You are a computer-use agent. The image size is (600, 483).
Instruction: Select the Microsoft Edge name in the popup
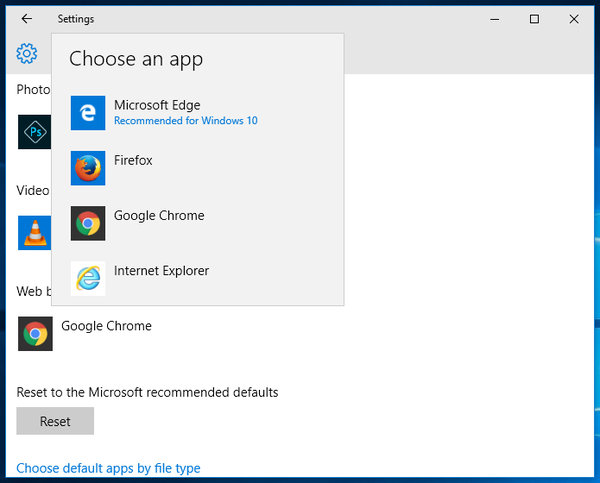(157, 105)
